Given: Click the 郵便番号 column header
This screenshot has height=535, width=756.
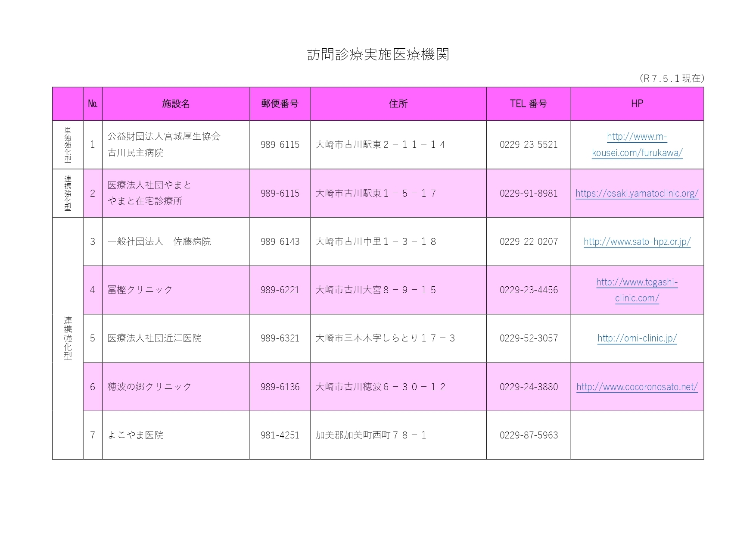Looking at the screenshot, I should click(280, 103).
